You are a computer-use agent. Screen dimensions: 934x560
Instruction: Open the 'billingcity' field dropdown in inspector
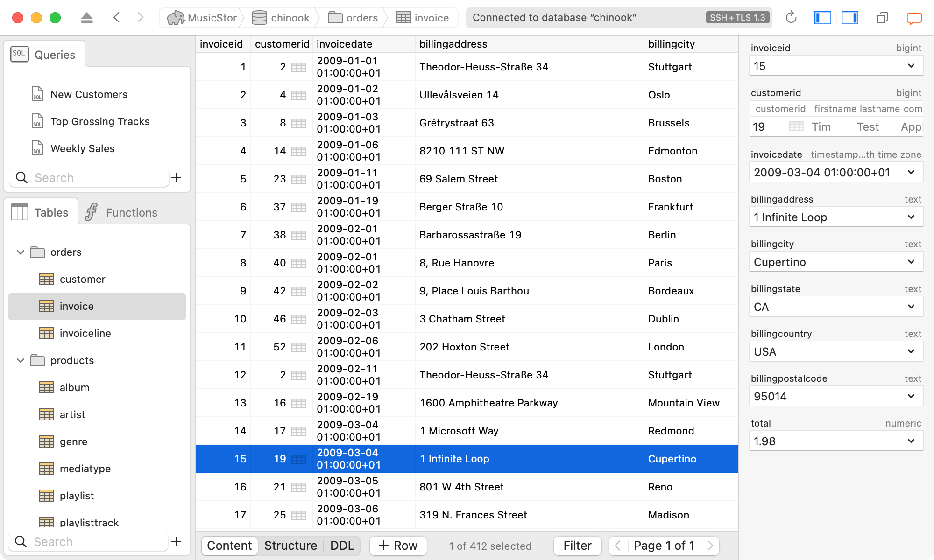click(911, 262)
